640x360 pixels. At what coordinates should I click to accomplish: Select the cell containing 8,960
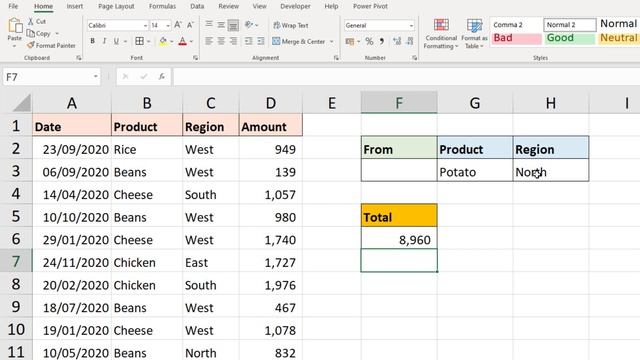pos(399,238)
